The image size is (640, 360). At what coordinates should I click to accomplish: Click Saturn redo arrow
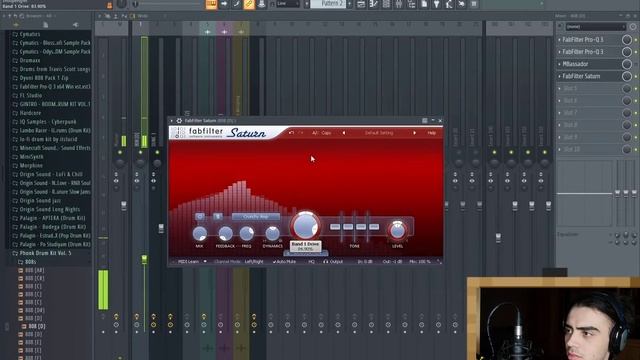[x=301, y=133]
